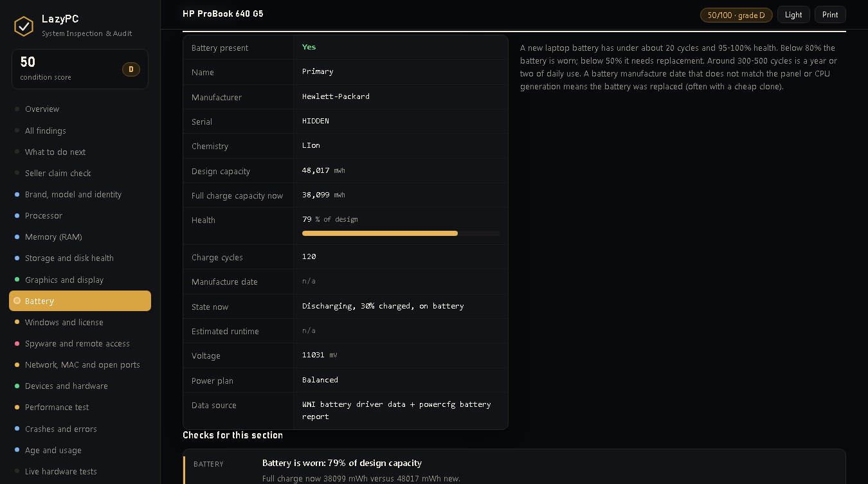Open Memory (RAM) section
Image resolution: width=868 pixels, height=484 pixels.
click(80, 237)
